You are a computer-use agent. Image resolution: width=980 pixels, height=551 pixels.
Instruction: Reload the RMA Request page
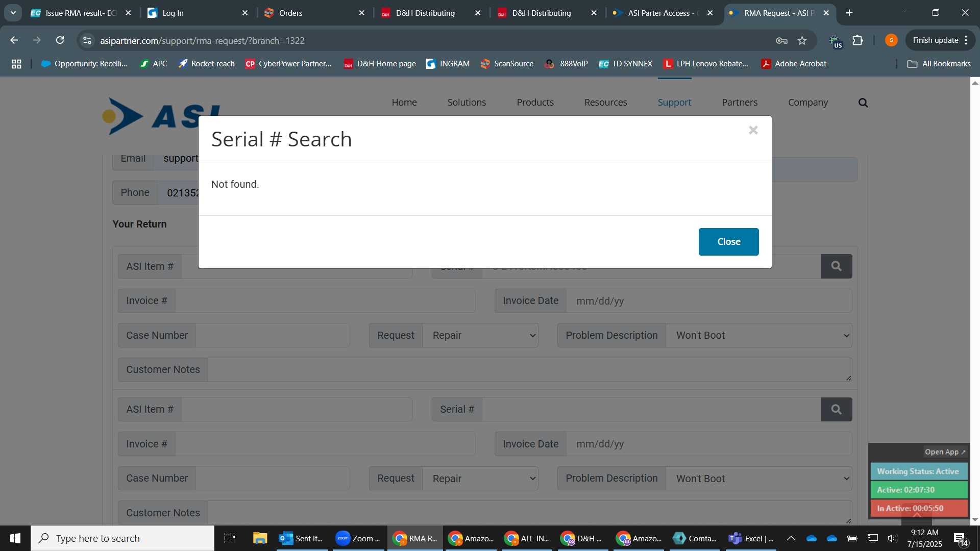pos(60,40)
